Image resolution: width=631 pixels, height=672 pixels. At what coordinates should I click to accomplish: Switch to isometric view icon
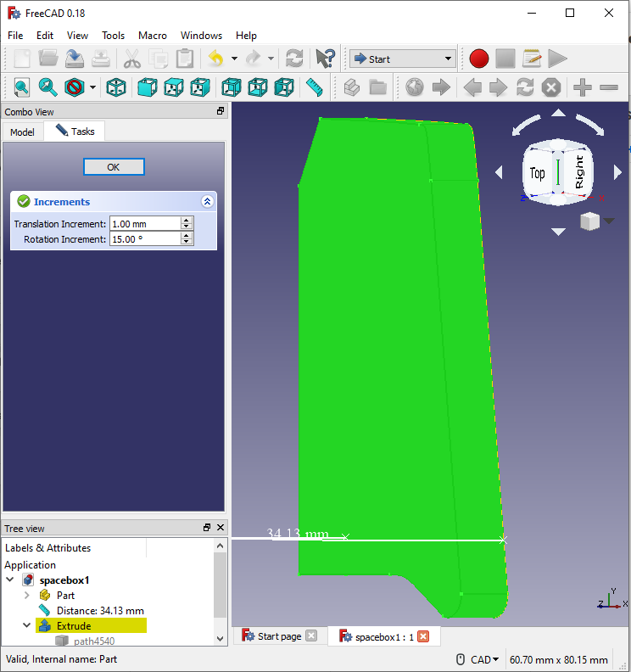pyautogui.click(x=116, y=87)
